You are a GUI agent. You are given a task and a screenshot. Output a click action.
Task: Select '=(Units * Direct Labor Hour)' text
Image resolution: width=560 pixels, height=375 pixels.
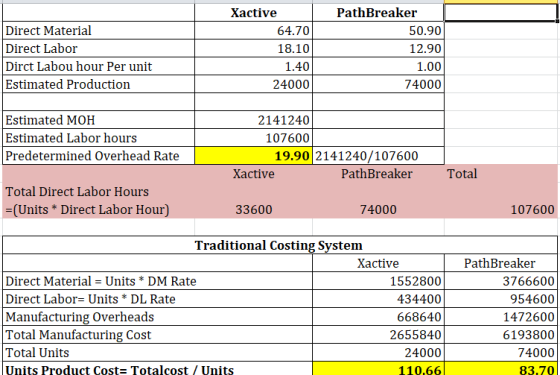pyautogui.click(x=88, y=210)
